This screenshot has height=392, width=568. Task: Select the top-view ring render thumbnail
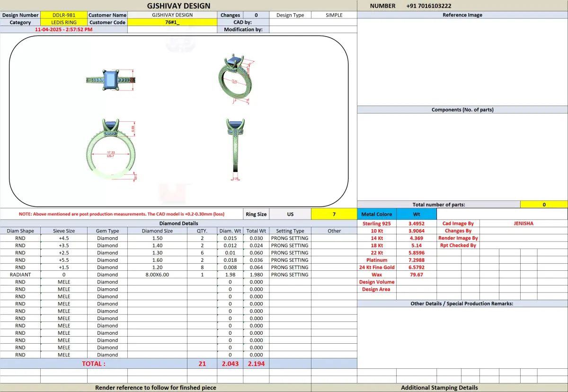tap(111, 79)
